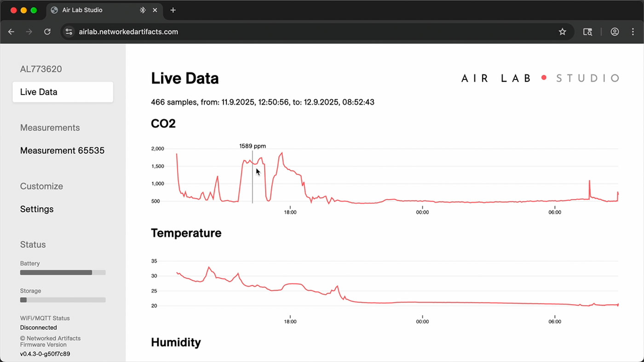The height and width of the screenshot is (362, 644).
Task: Click the Storage usage bar
Action: tap(63, 300)
